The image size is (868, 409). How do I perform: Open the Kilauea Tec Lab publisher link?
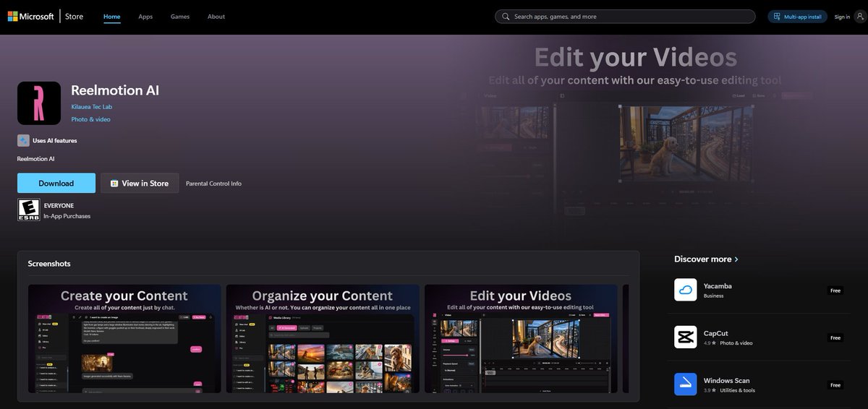(x=92, y=107)
